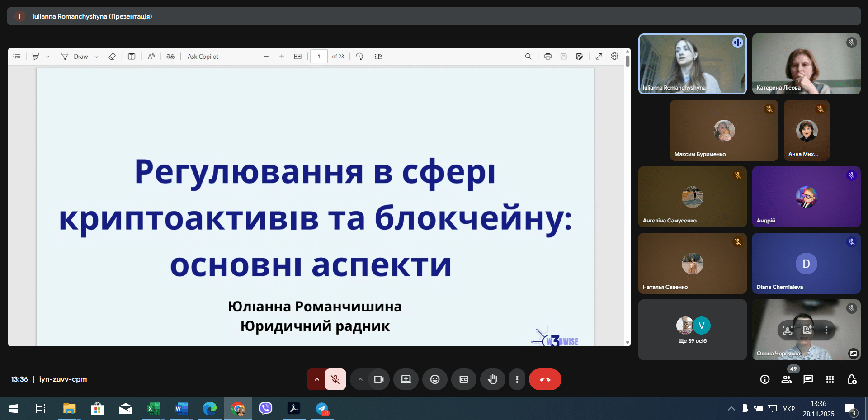This screenshot has width=868, height=420.
Task: Open meeting details info icon
Action: click(x=764, y=379)
